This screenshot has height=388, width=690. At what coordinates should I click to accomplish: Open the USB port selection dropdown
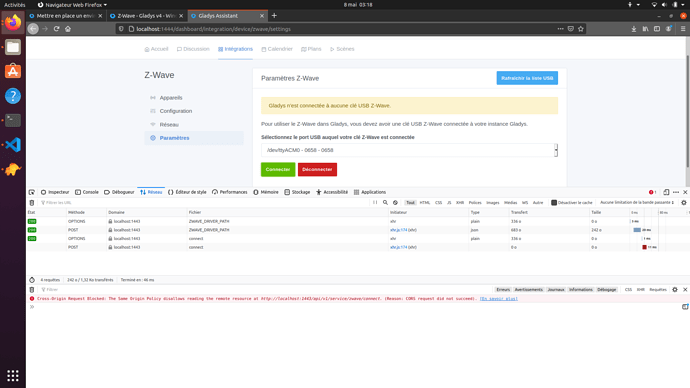click(x=409, y=150)
